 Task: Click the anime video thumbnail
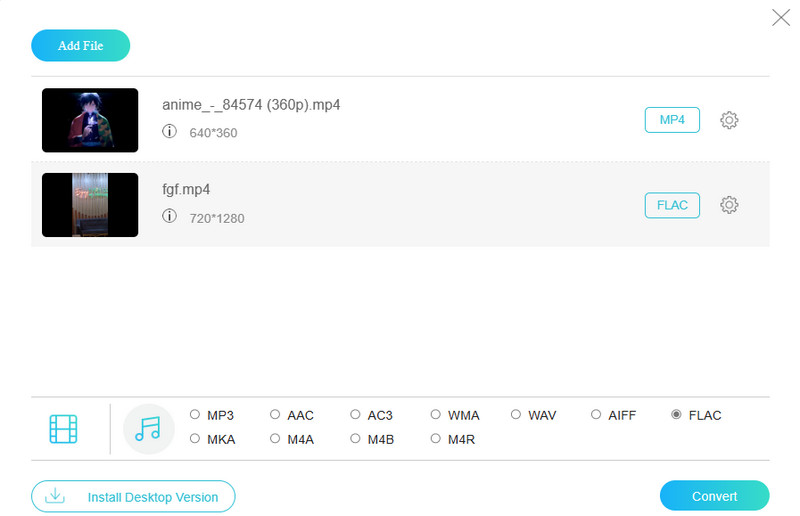pos(90,120)
